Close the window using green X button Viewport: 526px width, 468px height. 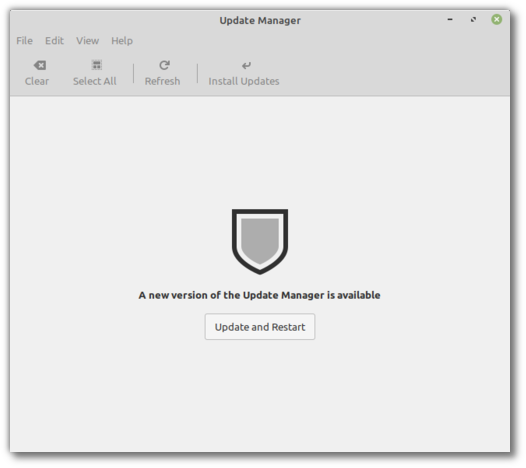pos(497,19)
